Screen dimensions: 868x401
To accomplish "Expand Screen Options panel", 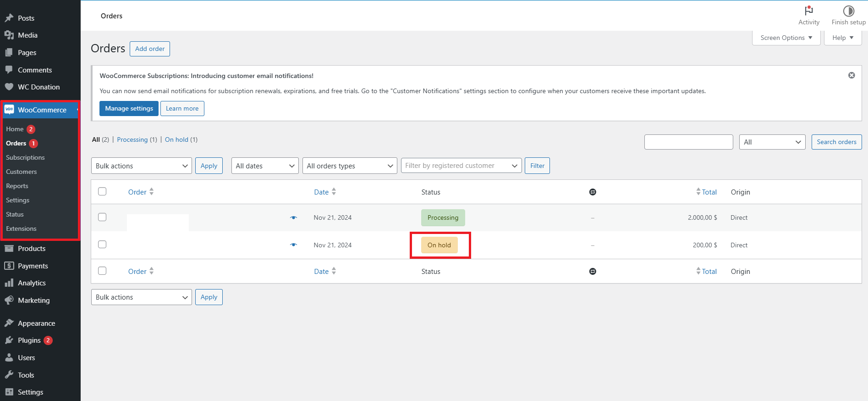I will tap(786, 38).
